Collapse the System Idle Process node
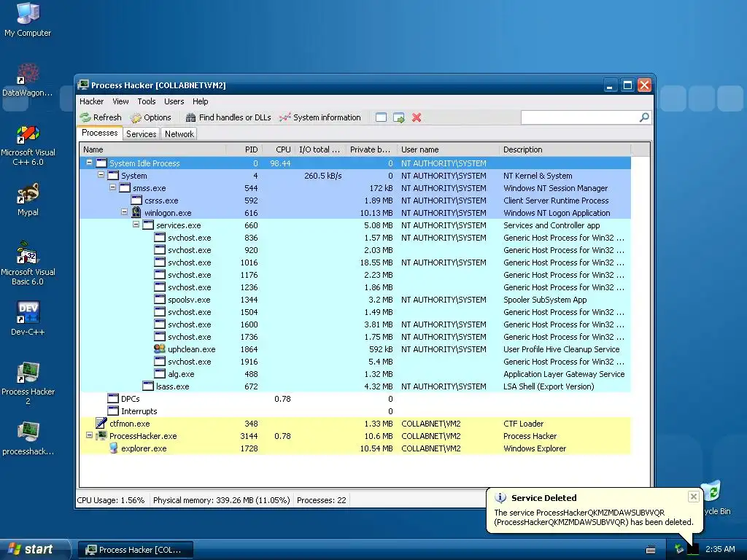The image size is (747, 560). [89, 163]
